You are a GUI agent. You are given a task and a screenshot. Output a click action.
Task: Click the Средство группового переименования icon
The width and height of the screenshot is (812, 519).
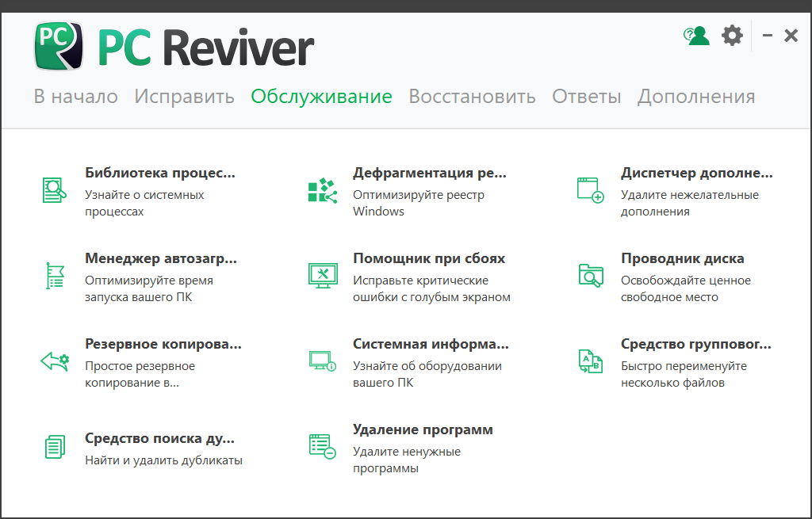[x=590, y=361]
